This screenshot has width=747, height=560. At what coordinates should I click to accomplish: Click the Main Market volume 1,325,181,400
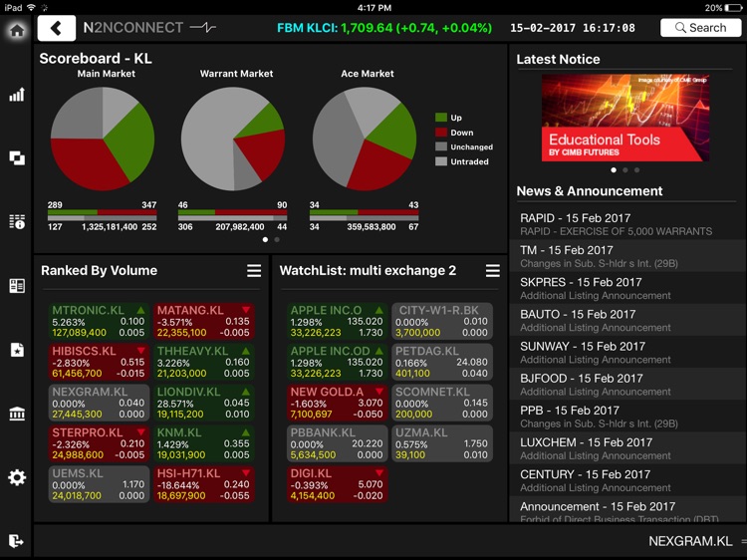click(110, 227)
